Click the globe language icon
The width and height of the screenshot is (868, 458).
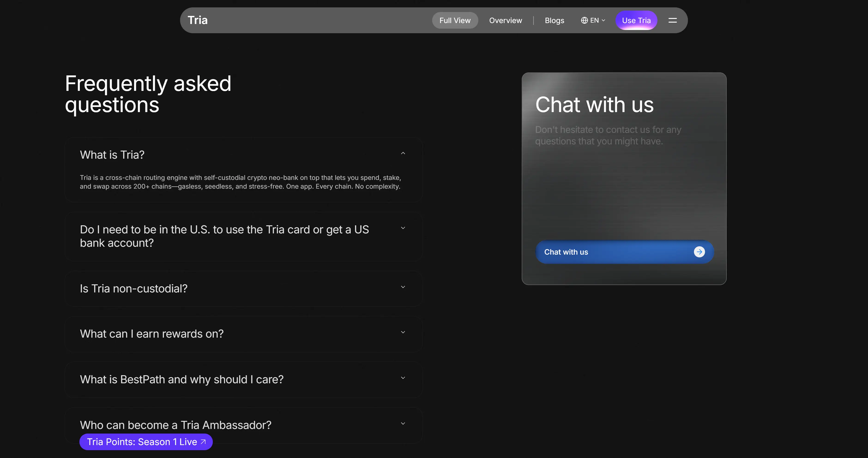click(x=584, y=21)
